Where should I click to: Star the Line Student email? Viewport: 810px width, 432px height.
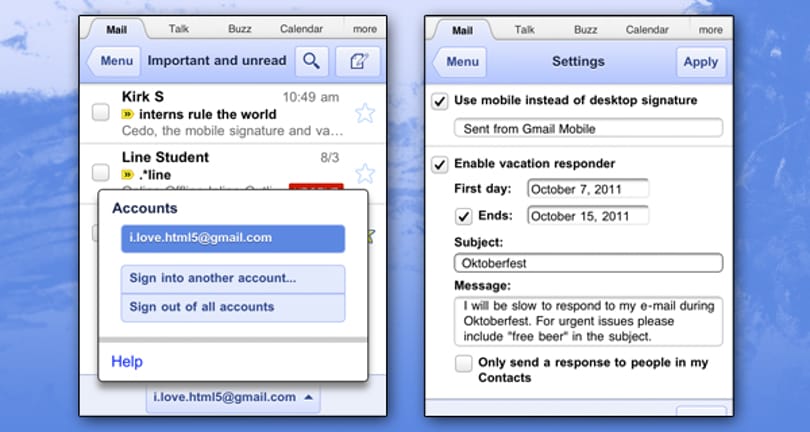point(365,174)
